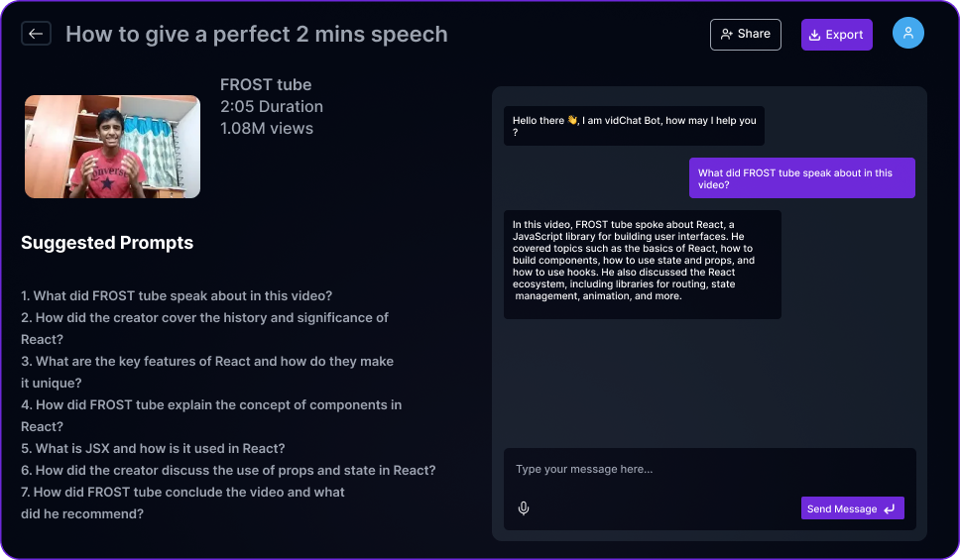Select prompt about history and significance of React
The height and width of the screenshot is (560, 960).
click(x=204, y=328)
